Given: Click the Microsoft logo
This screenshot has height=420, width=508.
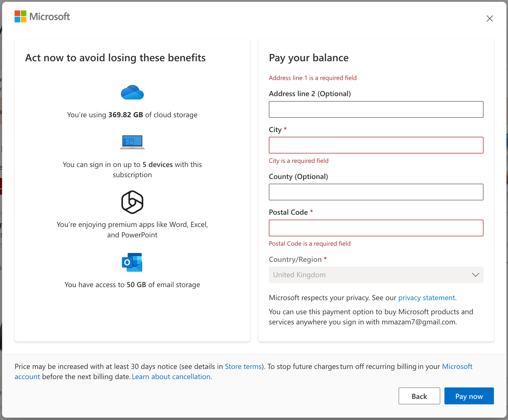Looking at the screenshot, I should 42,16.
